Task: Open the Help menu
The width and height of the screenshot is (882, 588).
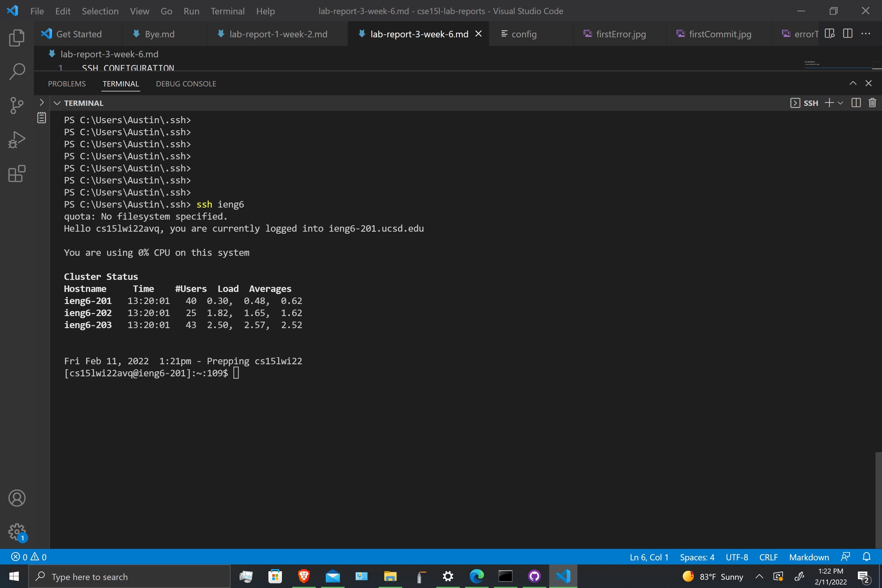Action: click(265, 11)
